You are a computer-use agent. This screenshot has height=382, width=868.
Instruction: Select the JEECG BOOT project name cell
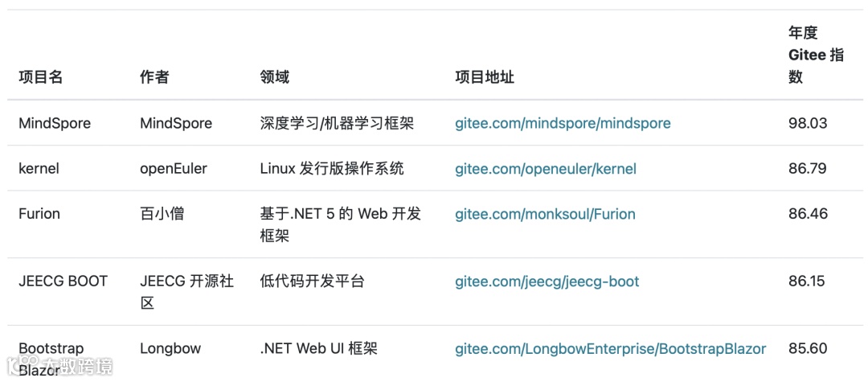coord(63,281)
